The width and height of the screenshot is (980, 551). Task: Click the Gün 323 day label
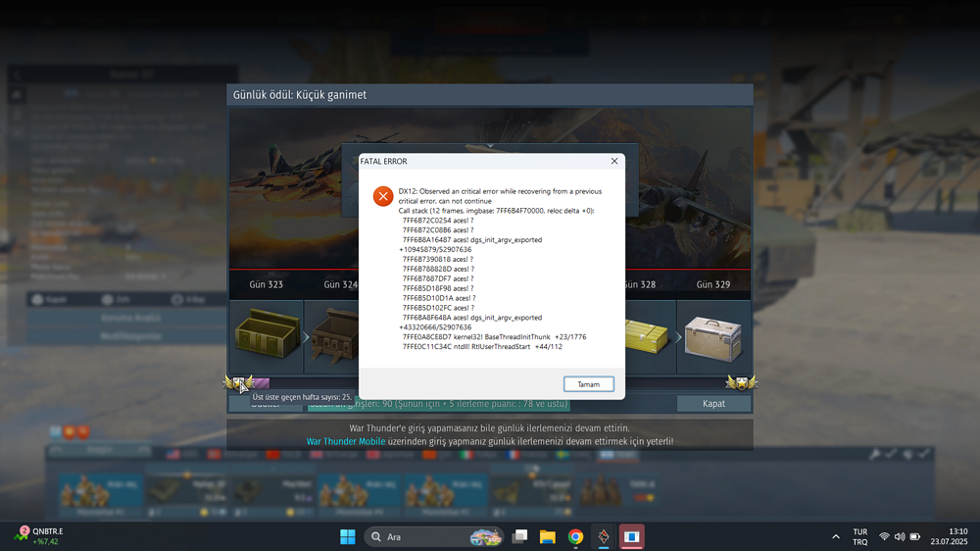[267, 284]
